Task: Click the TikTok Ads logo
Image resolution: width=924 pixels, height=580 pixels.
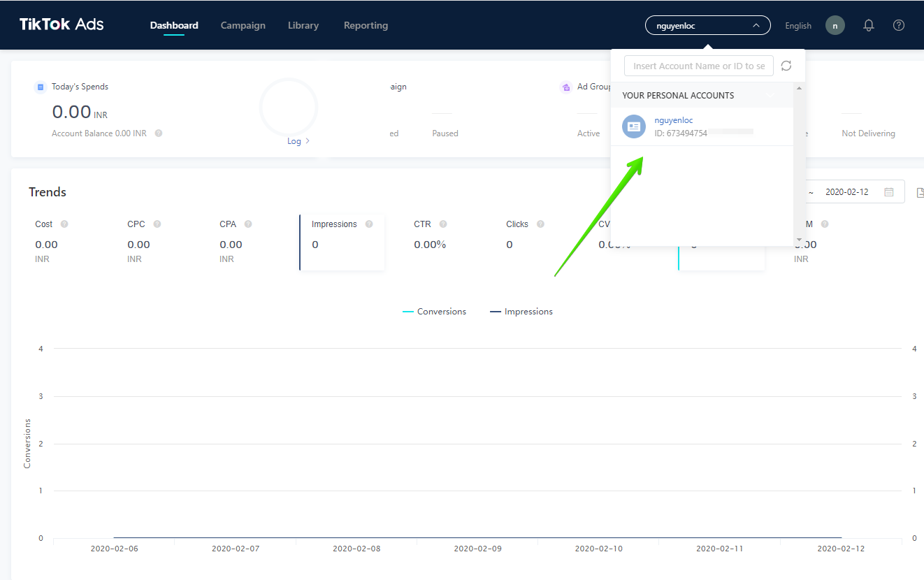Action: pos(62,24)
